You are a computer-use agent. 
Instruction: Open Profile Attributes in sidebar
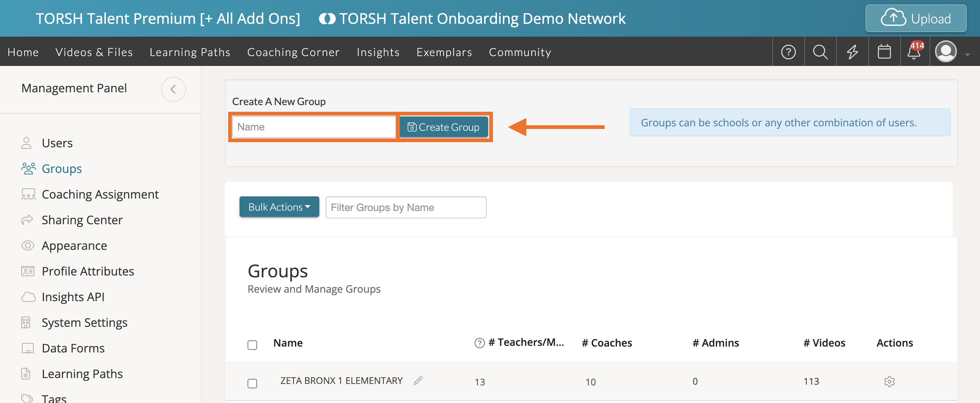pyautogui.click(x=88, y=271)
